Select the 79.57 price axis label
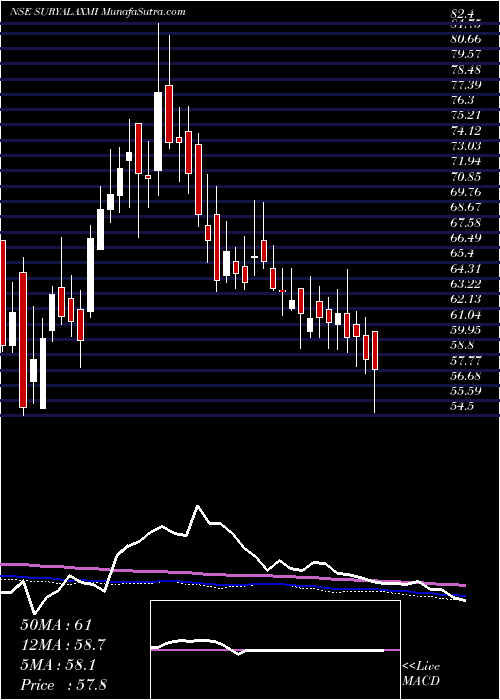 pos(466,54)
